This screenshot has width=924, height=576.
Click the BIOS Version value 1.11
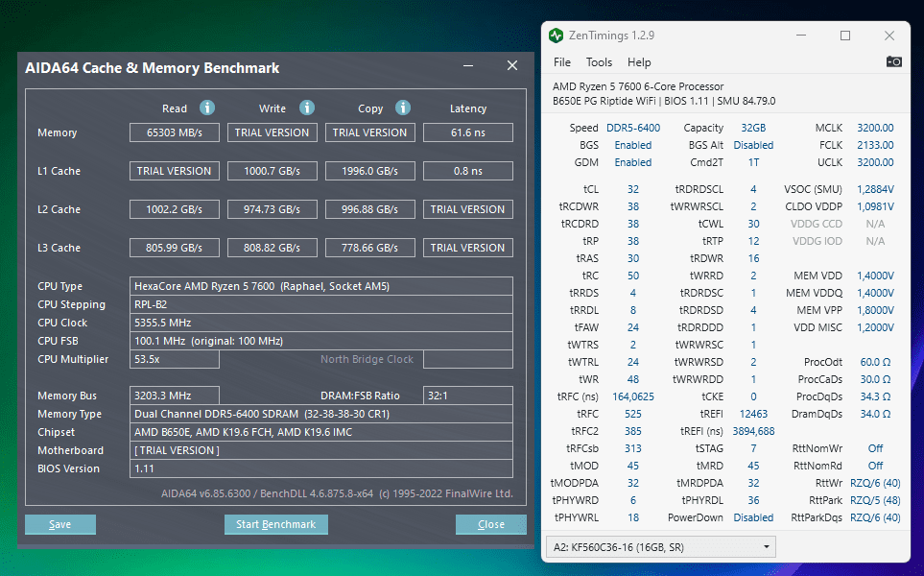tap(321, 468)
